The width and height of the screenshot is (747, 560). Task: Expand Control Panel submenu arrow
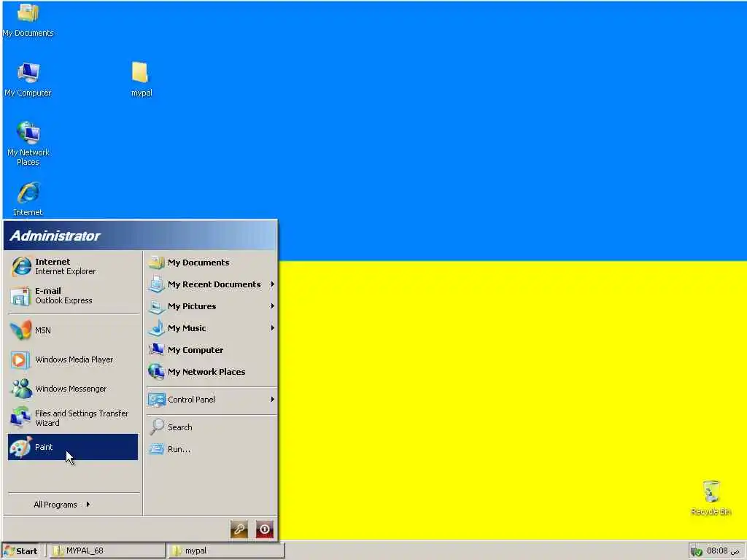pyautogui.click(x=273, y=400)
